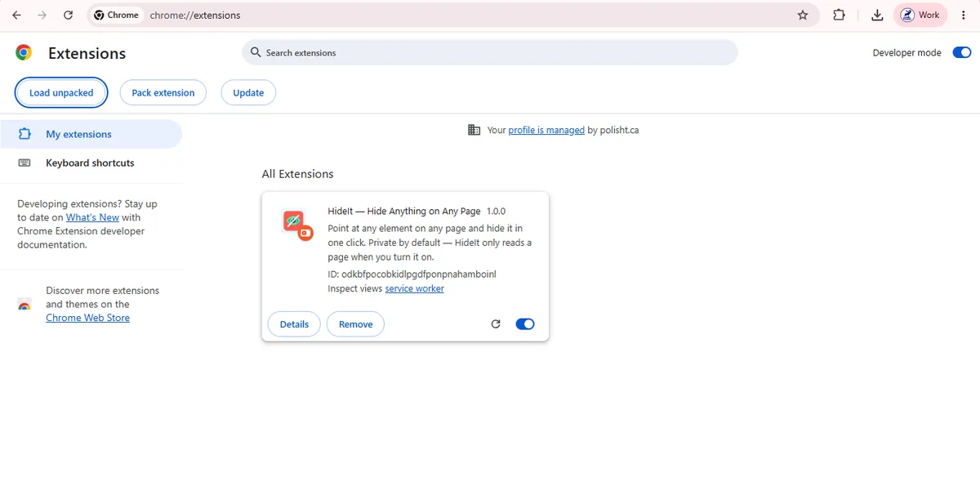Focus the Search extensions field
980x486 pixels.
tap(489, 52)
